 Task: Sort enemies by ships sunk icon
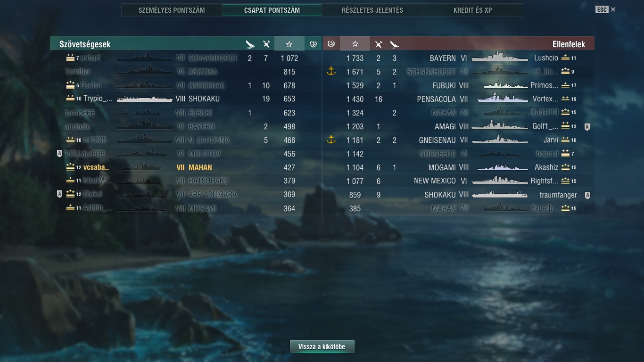coord(395,44)
